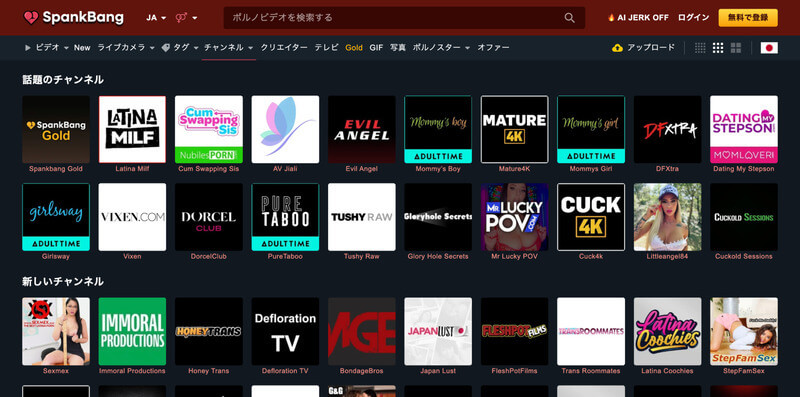
Task: Click the 無料で登録 button
Action: [748, 17]
